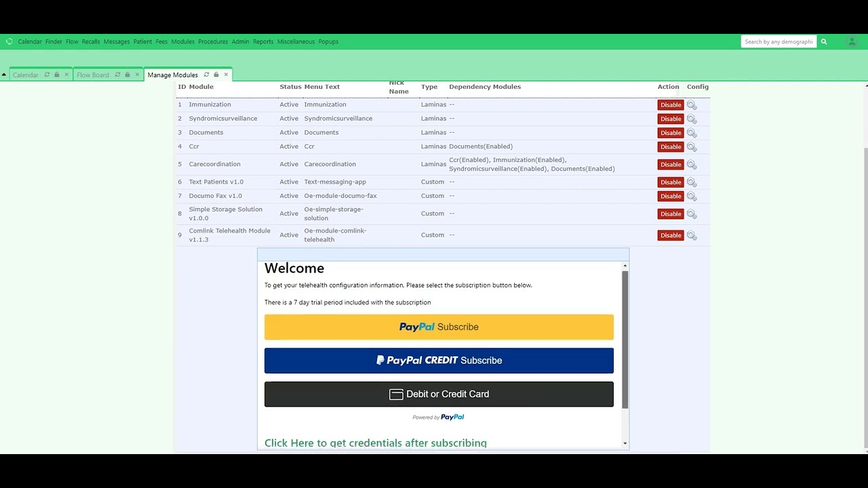Click the PayPal Subscribe button
Screen dimensions: 868x488
pyautogui.click(x=439, y=327)
